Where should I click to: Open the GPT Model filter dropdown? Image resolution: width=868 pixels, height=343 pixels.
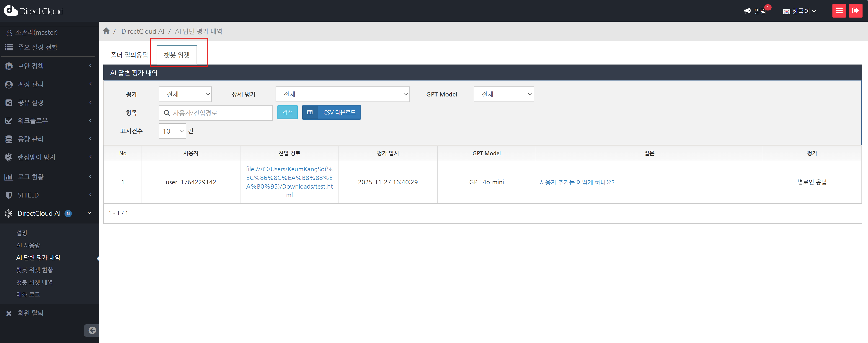(x=503, y=94)
